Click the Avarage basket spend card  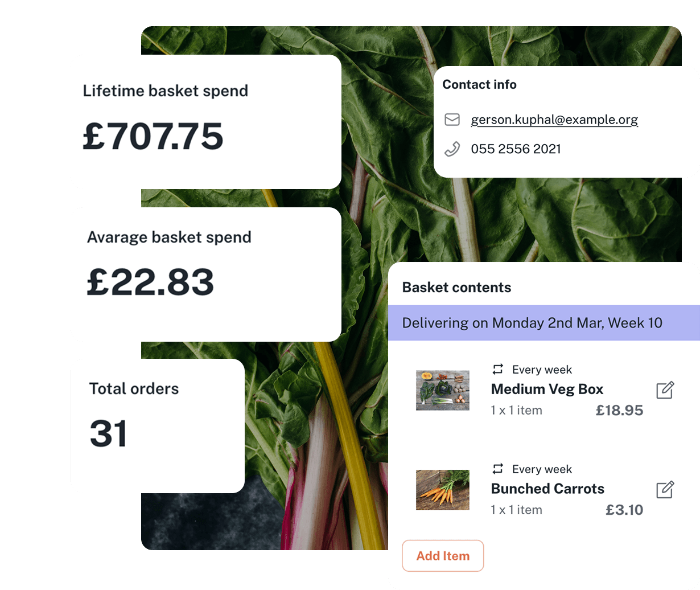pos(205,274)
